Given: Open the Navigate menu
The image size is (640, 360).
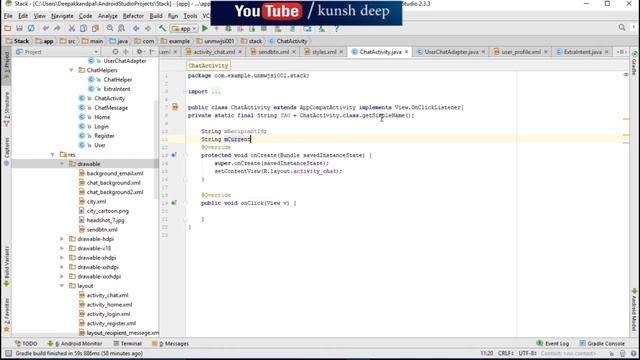Looking at the screenshot, I should pos(62,16).
